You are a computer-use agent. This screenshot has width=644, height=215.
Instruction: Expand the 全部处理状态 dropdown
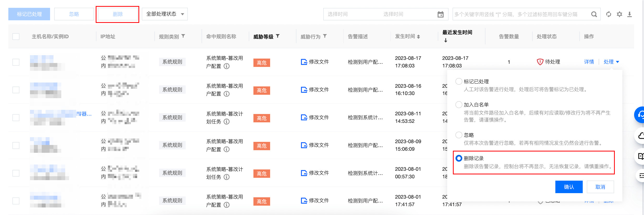coord(165,14)
